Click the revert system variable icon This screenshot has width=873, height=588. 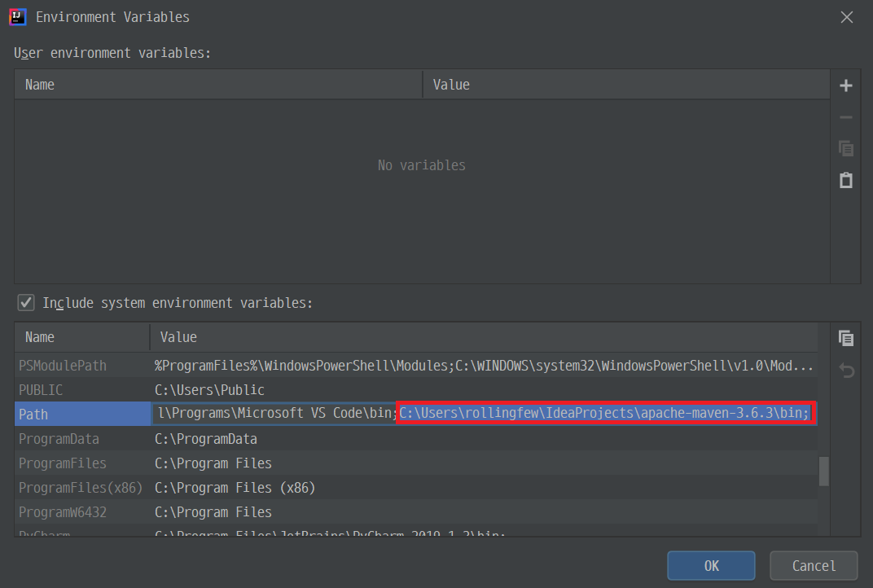tap(846, 371)
